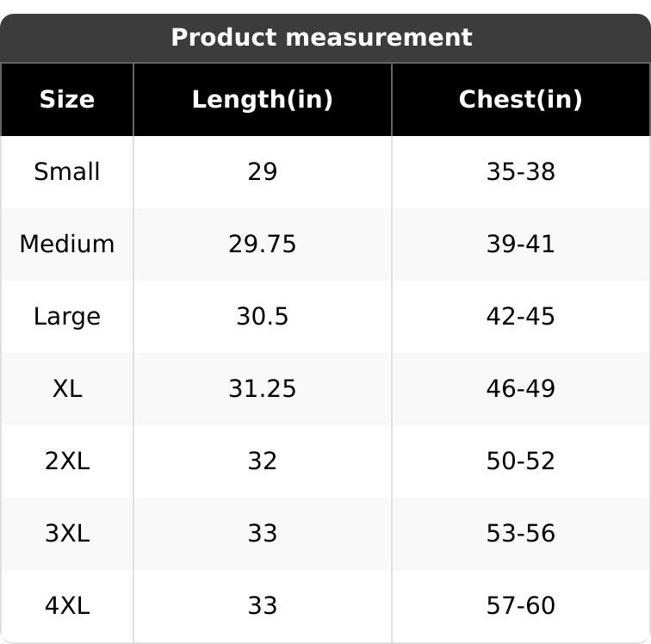This screenshot has width=651, height=644.
Task: Click the Product measurement title
Action: [x=321, y=38]
